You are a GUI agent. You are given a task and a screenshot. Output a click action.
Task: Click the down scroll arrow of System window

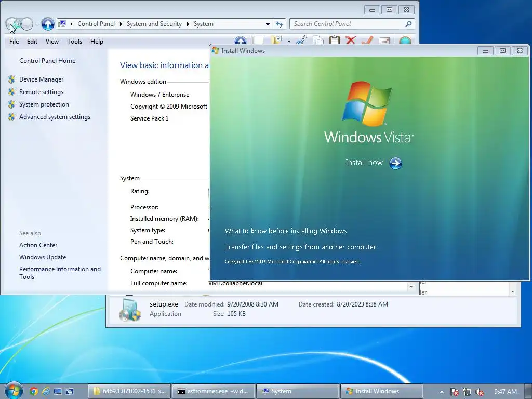[x=411, y=287]
